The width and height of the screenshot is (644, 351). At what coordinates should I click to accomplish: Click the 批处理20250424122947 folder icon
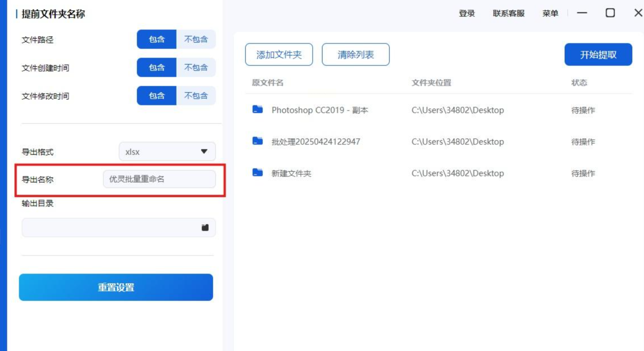pos(257,141)
